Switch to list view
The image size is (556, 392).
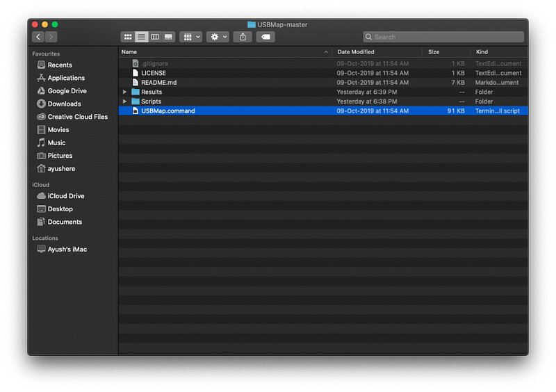tap(141, 37)
